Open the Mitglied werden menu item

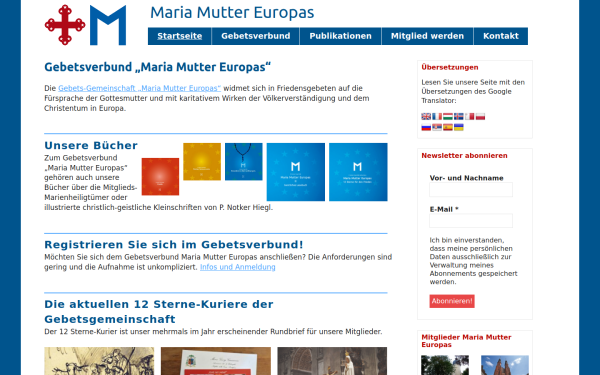coord(427,36)
